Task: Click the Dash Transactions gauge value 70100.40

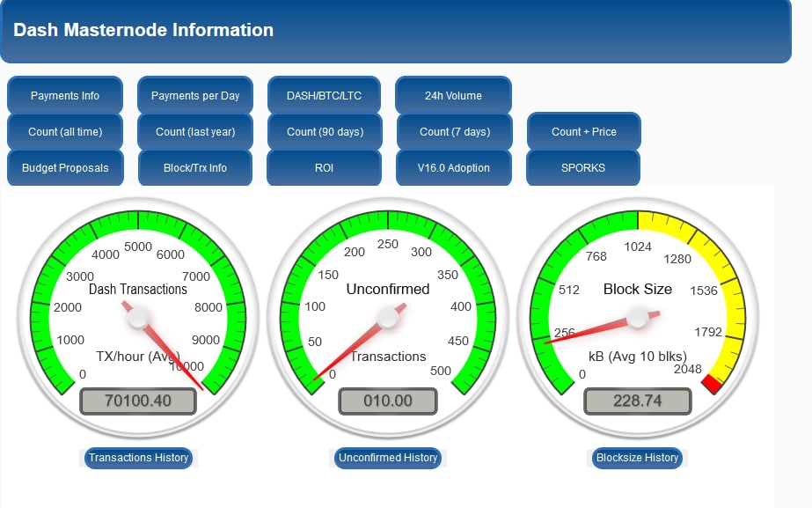Action: point(138,401)
